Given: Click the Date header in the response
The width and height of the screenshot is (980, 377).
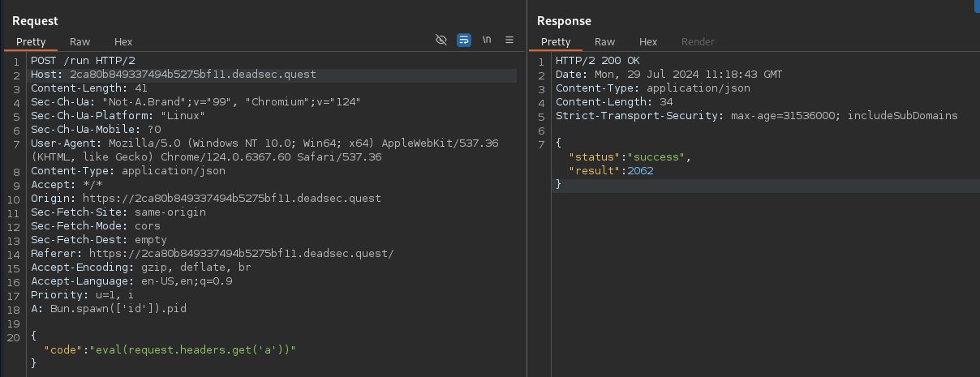Looking at the screenshot, I should point(669,75).
